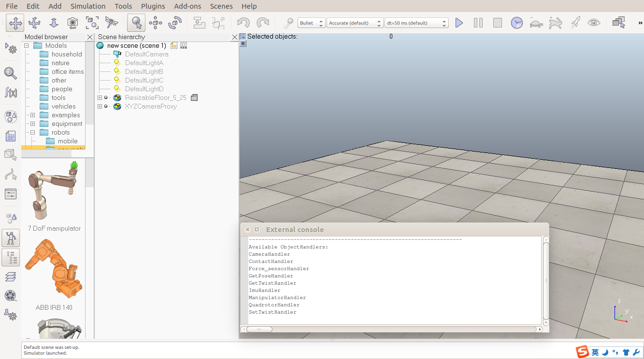Expand XYZCameraProxy in hierarchy
This screenshot has width=644, height=359.
point(100,107)
